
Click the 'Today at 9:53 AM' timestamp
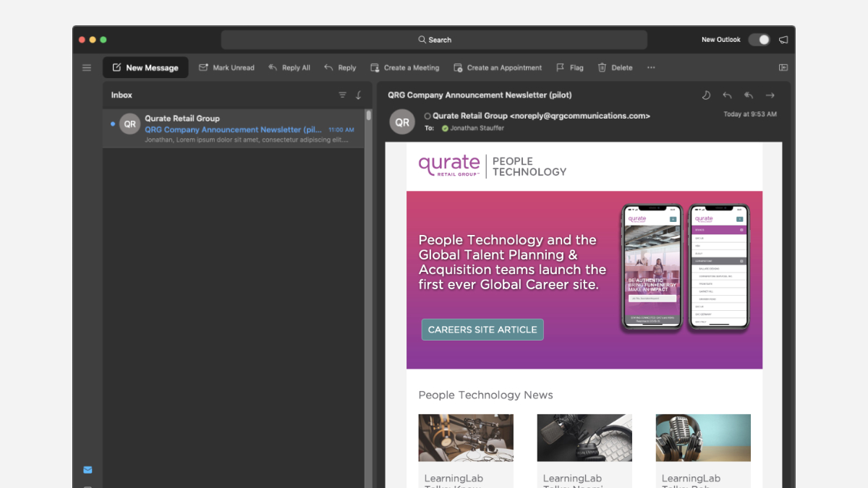coord(750,114)
